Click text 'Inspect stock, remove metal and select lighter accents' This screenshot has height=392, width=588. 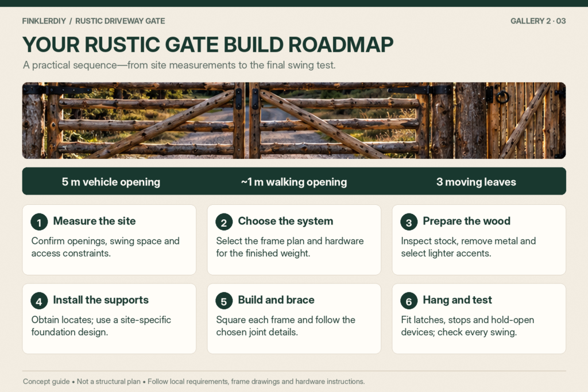[469, 247]
